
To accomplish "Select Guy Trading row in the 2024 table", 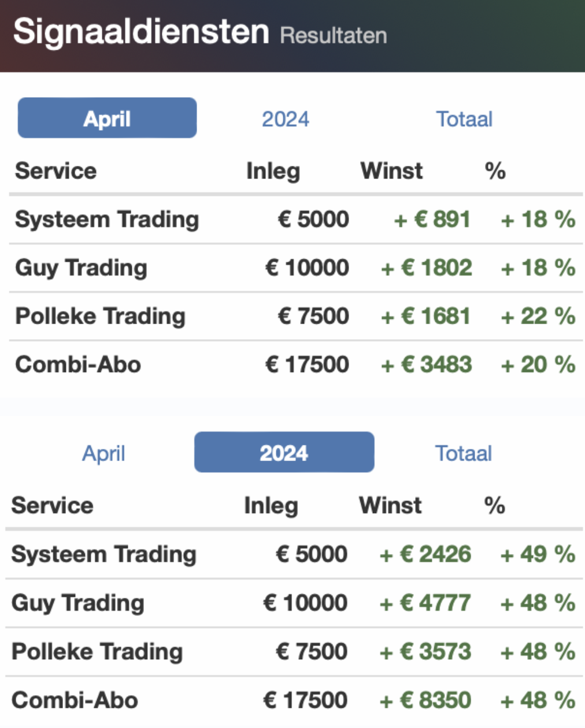I will [294, 603].
